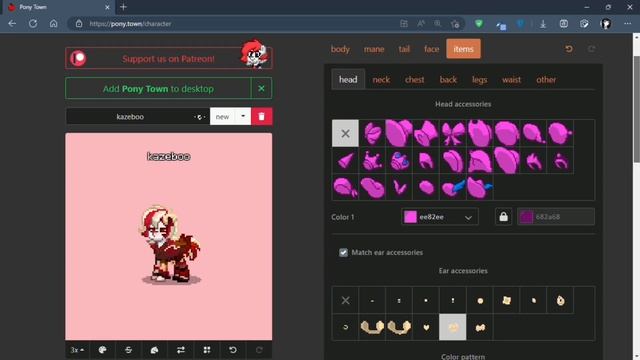Select the heart-shaped ear accessory
The image size is (640, 360).
click(x=426, y=327)
